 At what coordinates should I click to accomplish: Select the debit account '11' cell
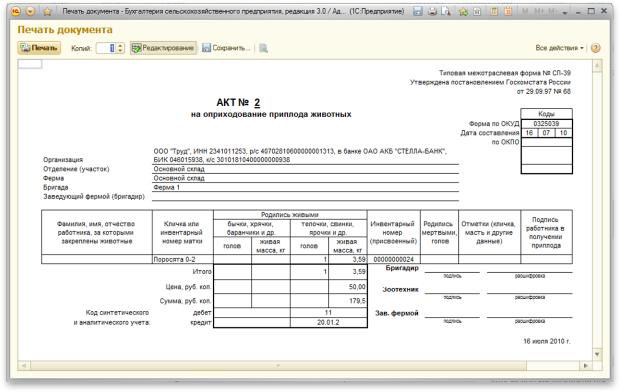[x=328, y=312]
